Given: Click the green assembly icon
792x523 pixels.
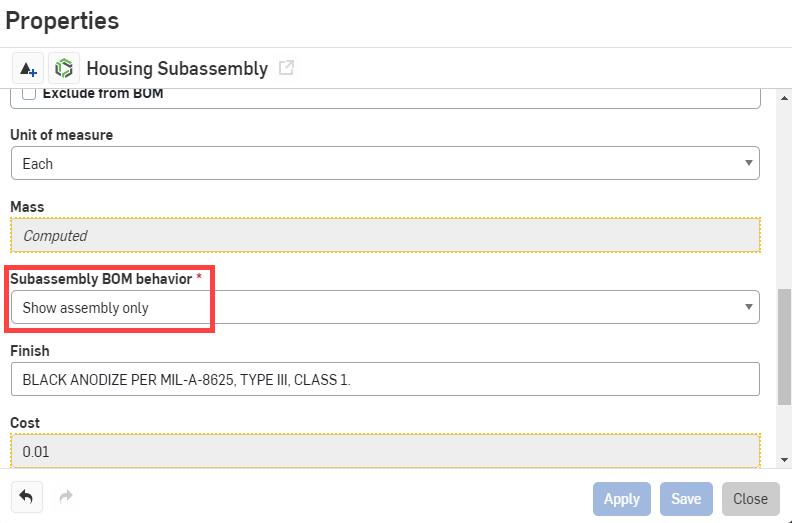Looking at the screenshot, I should (64, 69).
